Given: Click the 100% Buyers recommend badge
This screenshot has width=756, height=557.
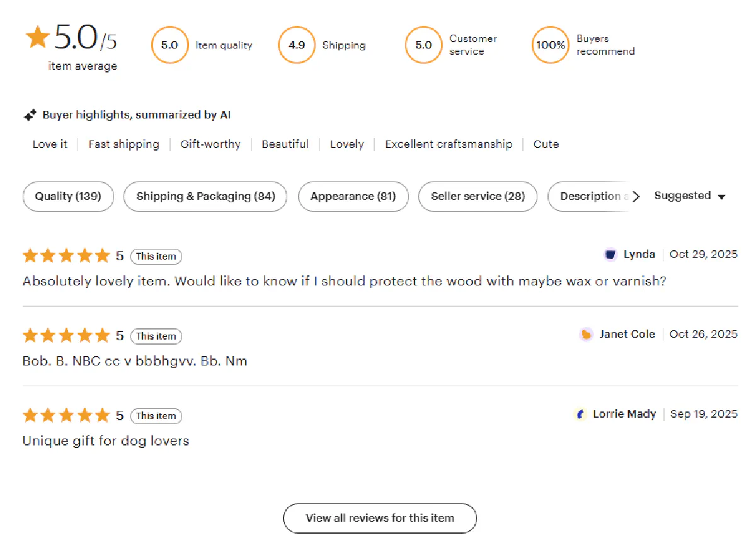Looking at the screenshot, I should click(x=551, y=45).
